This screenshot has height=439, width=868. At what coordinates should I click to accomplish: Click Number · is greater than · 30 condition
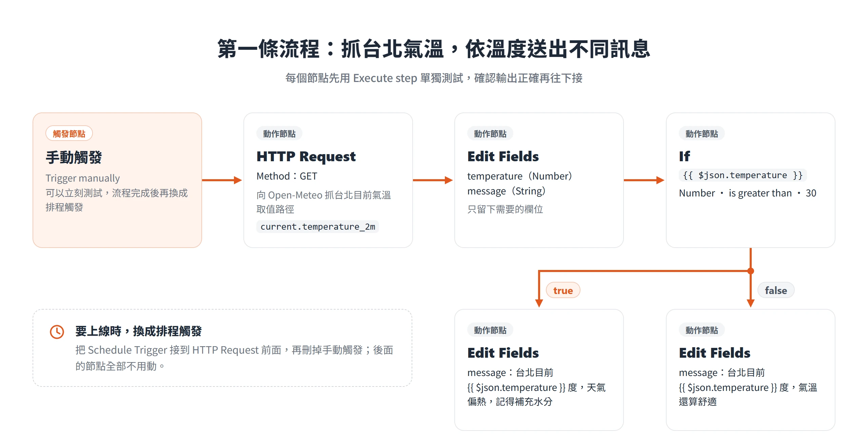(748, 193)
